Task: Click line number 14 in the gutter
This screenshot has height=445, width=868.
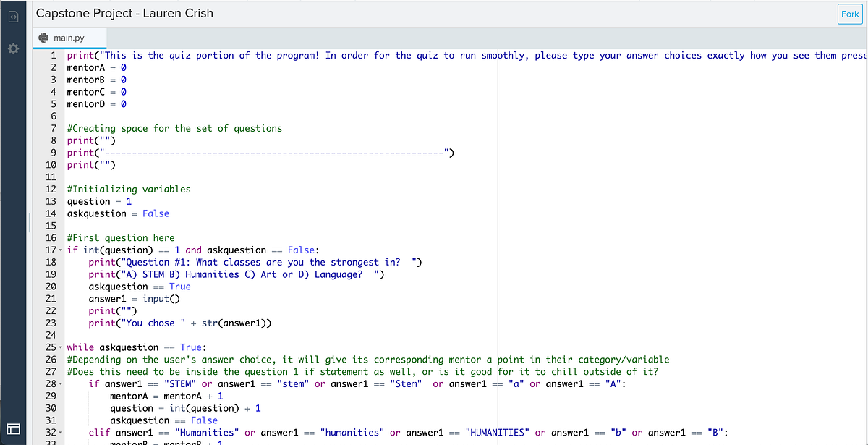Action: tap(51, 213)
